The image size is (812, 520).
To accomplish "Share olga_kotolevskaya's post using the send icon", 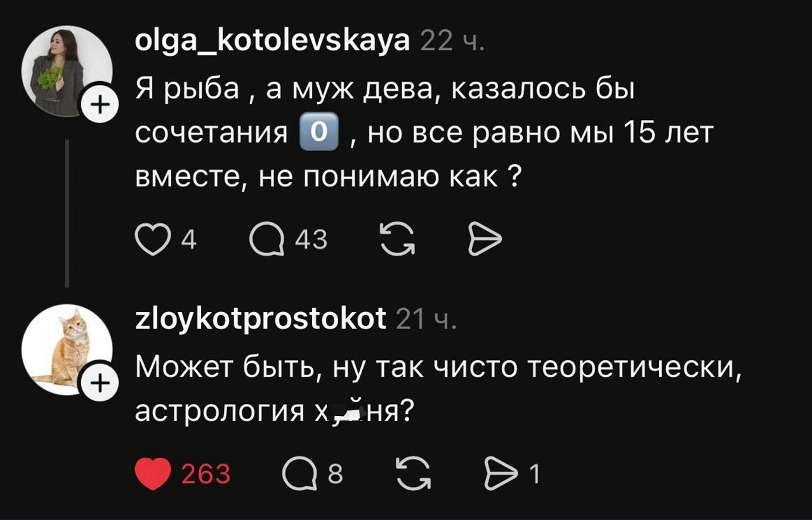I will click(485, 241).
